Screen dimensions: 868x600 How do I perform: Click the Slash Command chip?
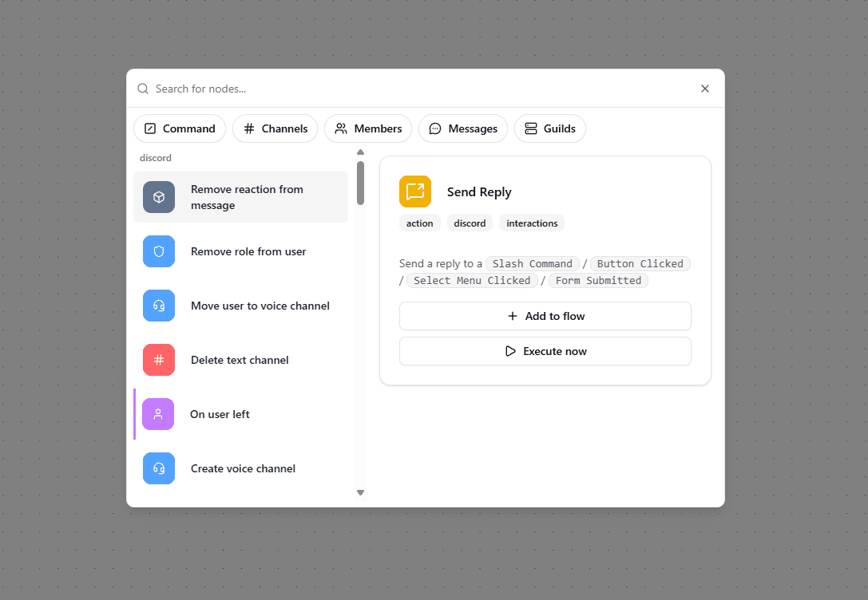click(533, 264)
